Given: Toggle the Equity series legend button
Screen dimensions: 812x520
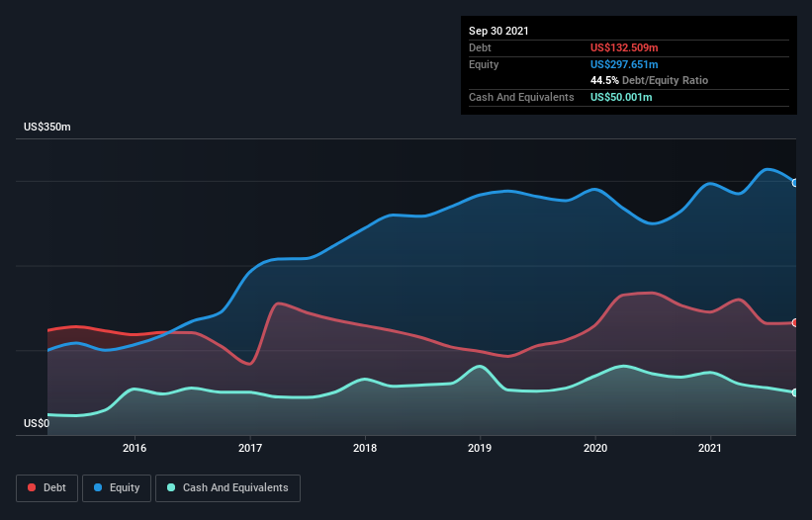Looking at the screenshot, I should click(117, 488).
